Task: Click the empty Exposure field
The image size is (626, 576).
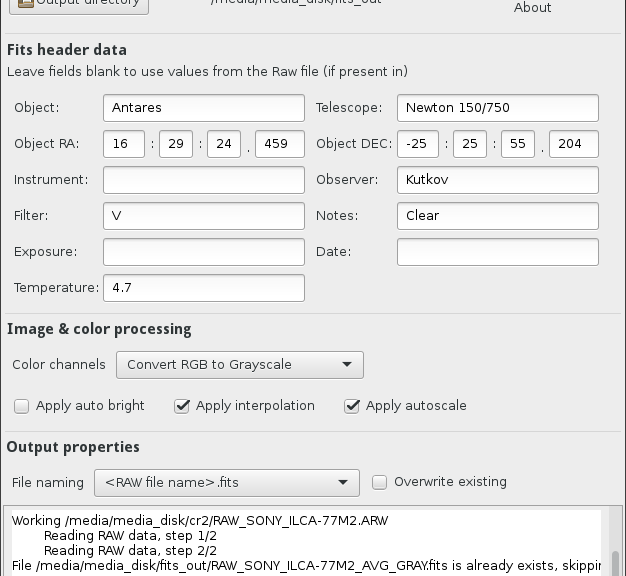Action: click(x=203, y=252)
